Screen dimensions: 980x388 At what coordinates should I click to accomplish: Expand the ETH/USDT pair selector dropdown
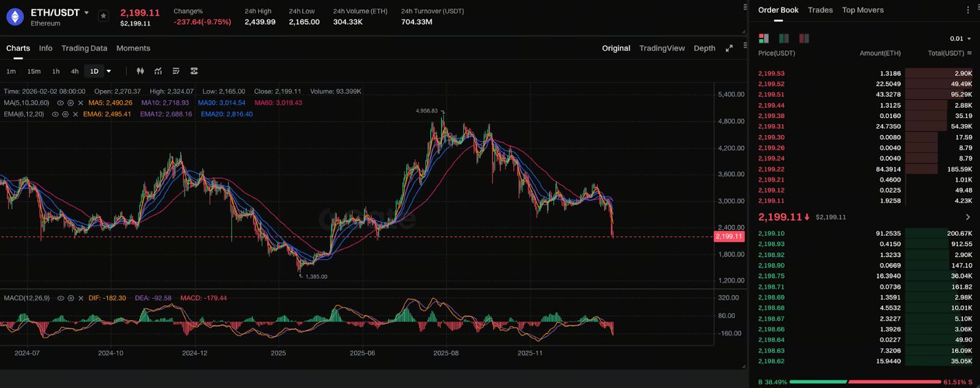click(86, 13)
